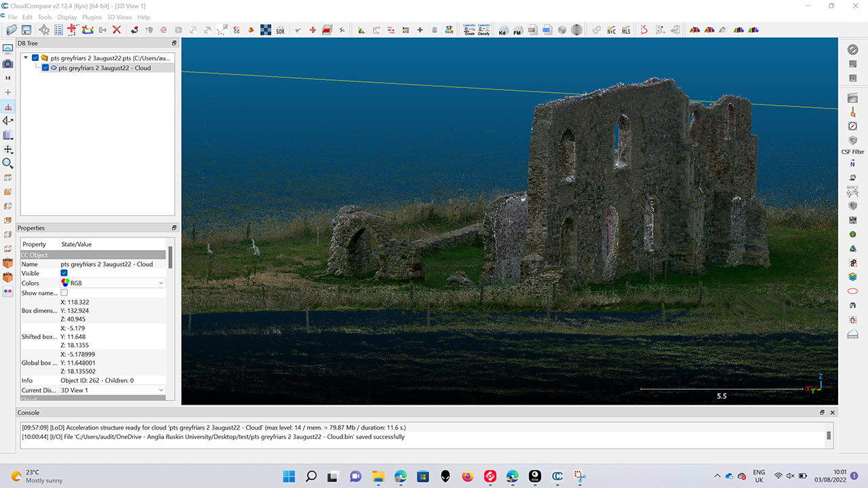Open the Help menu
868x488 pixels.
[143, 17]
